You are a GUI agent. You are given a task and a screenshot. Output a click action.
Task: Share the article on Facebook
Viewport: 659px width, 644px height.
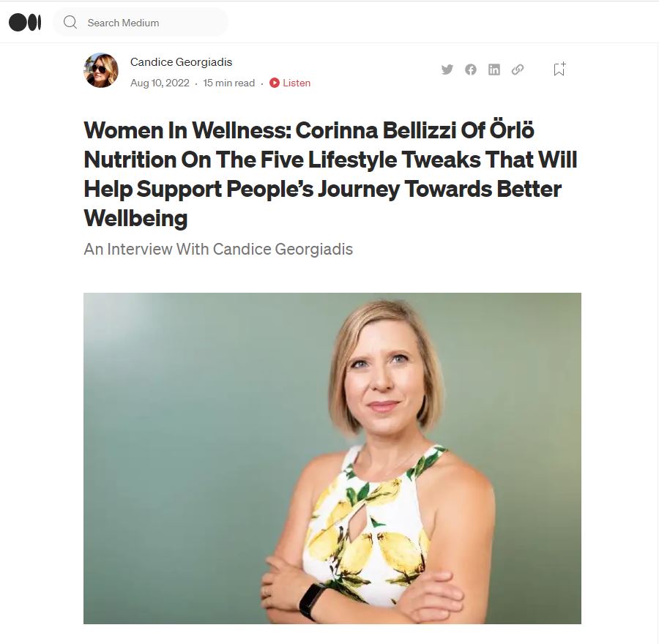point(471,69)
